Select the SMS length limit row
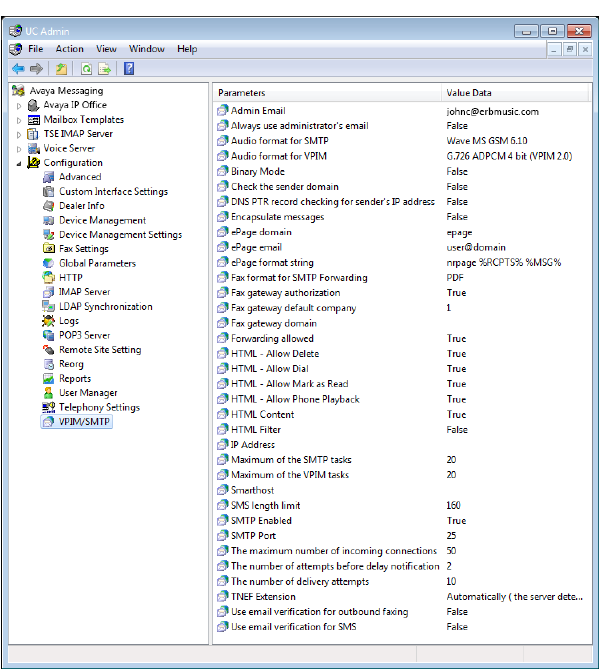 402,506
